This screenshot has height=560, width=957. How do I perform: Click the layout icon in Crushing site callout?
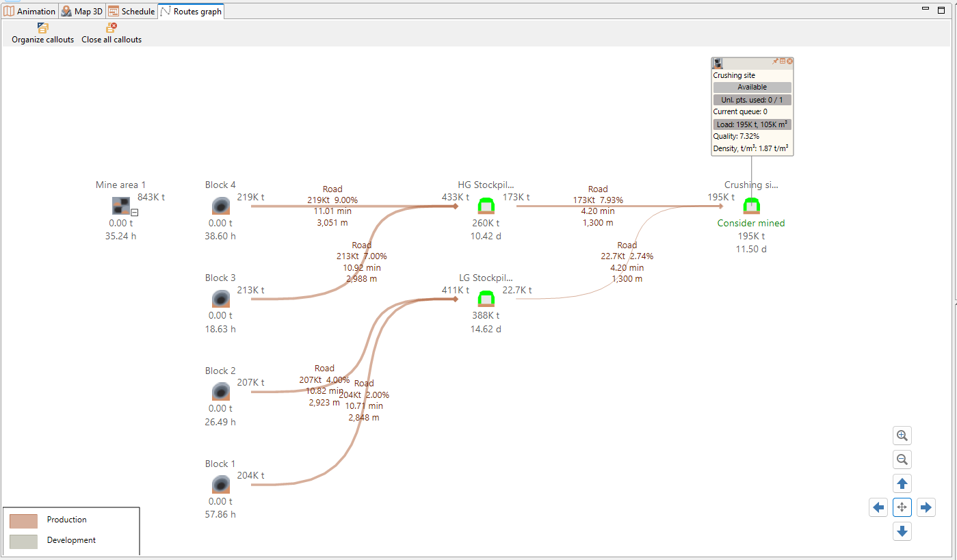tap(783, 62)
